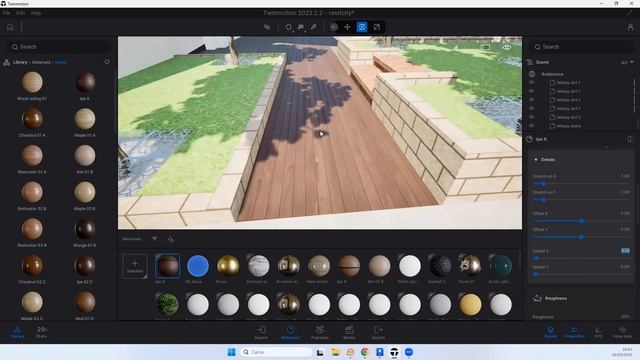Add a new Standard material with the plus button
The width and height of the screenshot is (640, 360).
[135, 266]
